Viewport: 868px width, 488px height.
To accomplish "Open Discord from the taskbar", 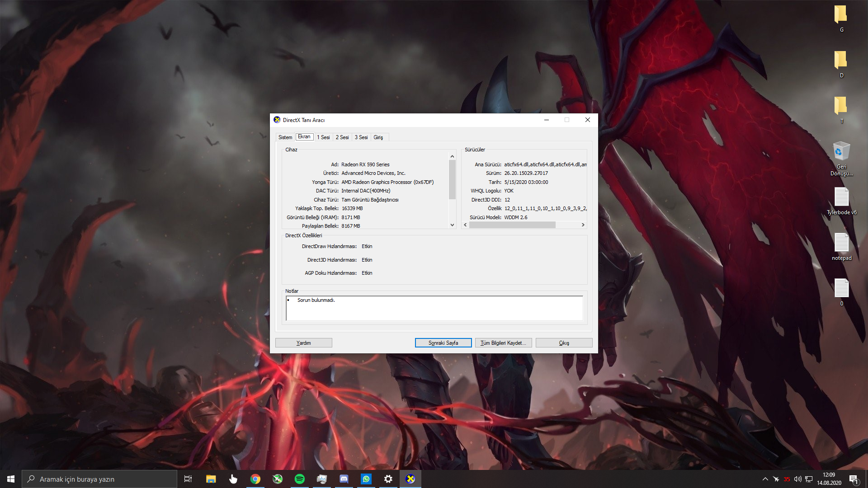I will [344, 479].
